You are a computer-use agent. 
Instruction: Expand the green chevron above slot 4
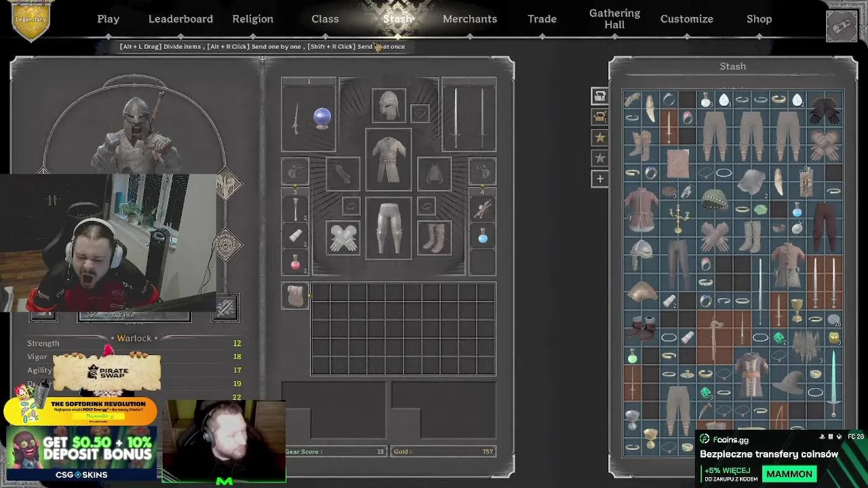point(483,186)
